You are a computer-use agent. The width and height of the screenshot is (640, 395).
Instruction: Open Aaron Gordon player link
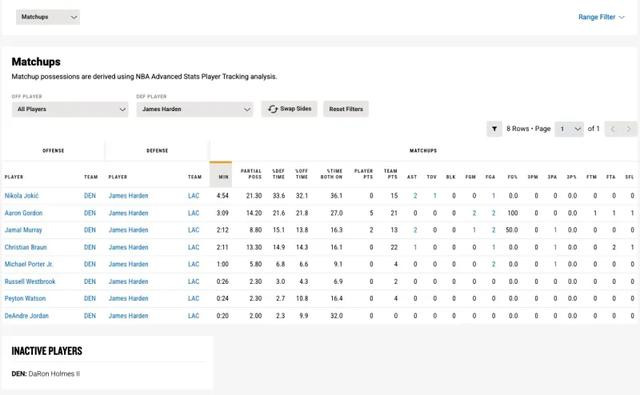[24, 213]
